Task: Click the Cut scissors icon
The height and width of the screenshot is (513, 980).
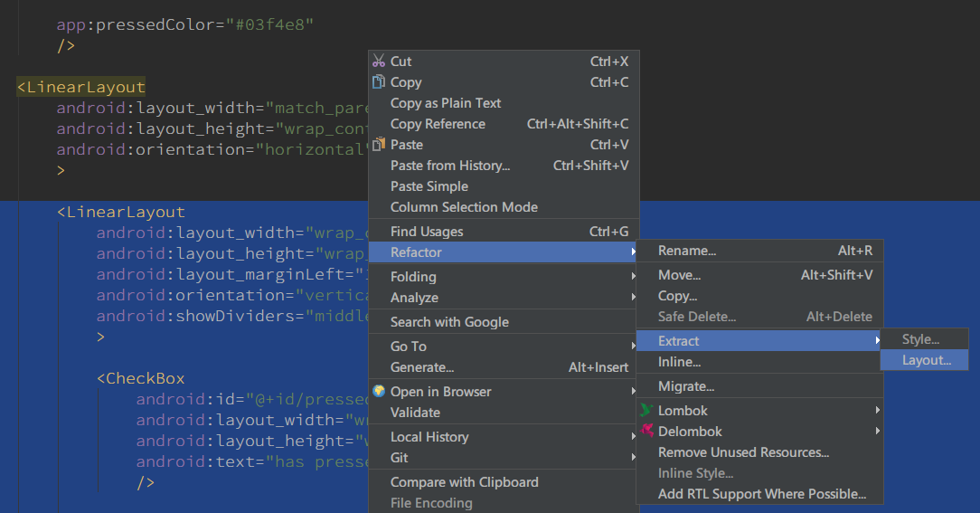Action: coord(379,62)
